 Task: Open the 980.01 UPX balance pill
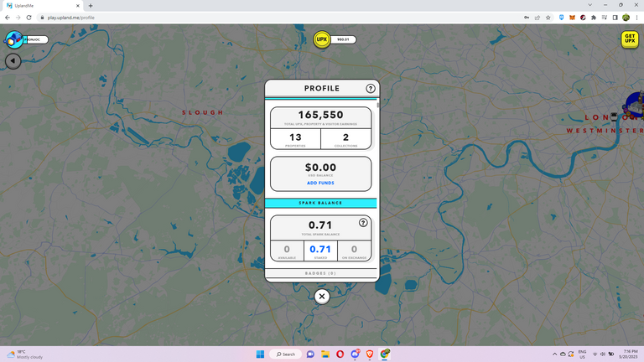pos(343,39)
